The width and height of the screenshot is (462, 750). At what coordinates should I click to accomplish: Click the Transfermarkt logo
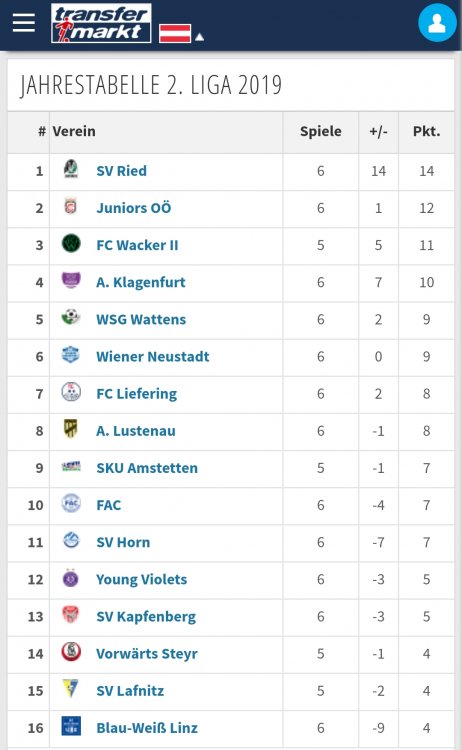coord(101,23)
